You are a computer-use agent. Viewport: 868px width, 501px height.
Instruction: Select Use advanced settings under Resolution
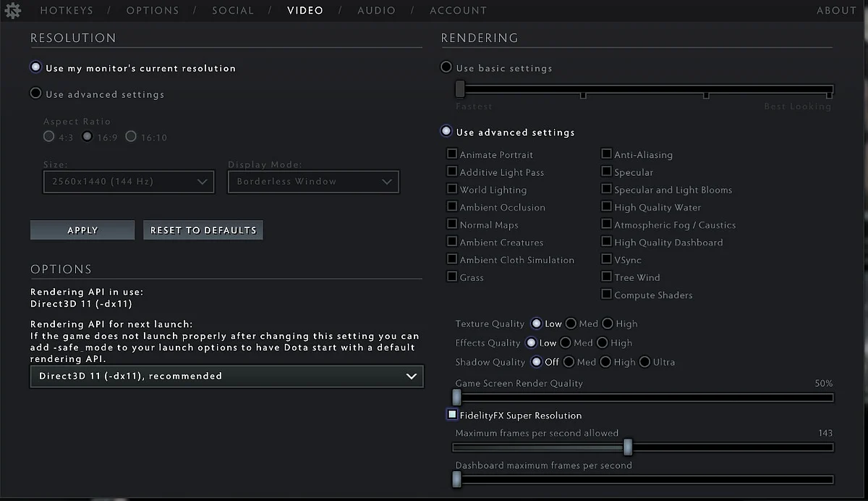(35, 93)
